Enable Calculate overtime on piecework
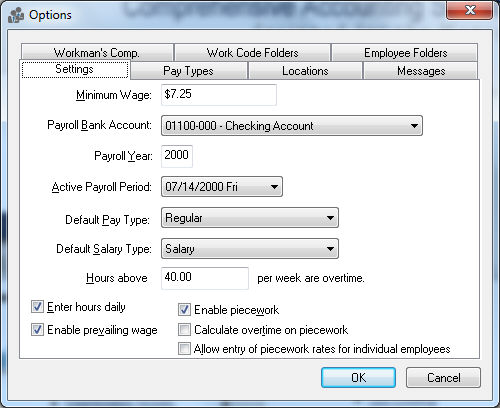This screenshot has height=408, width=500. [x=184, y=329]
